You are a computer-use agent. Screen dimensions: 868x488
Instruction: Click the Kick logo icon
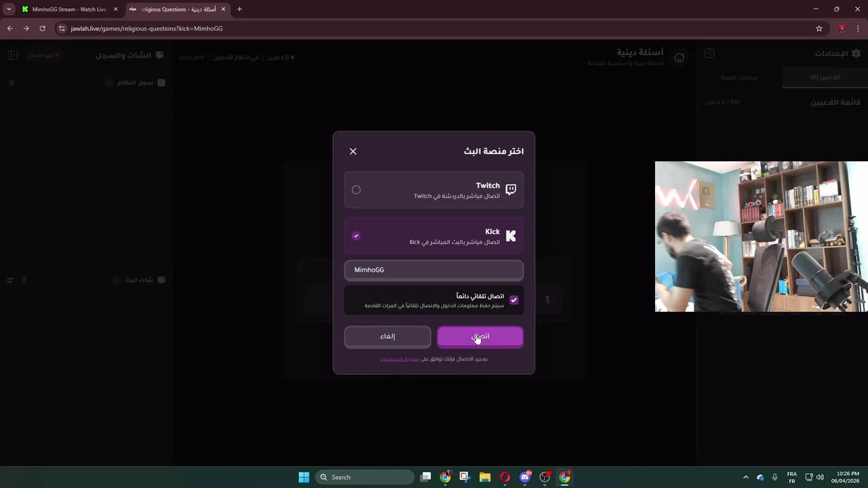(x=511, y=236)
